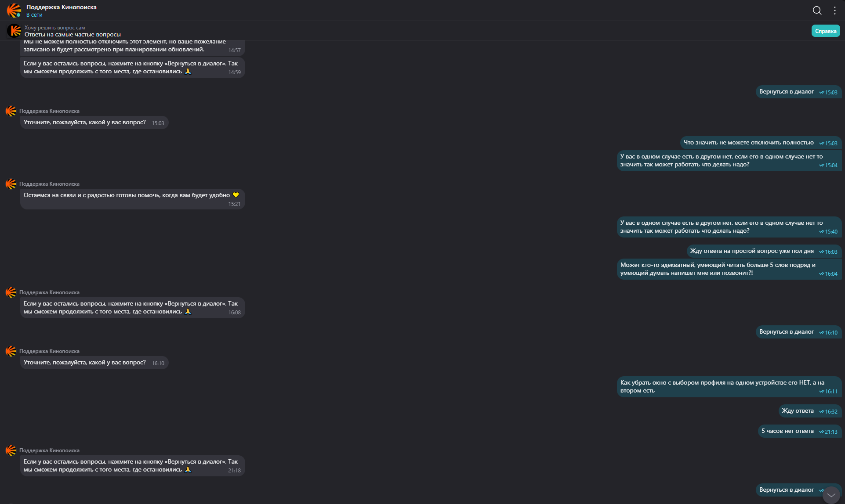
Task: Click Kinopoisk logo in chat header
Action: pyautogui.click(x=14, y=10)
